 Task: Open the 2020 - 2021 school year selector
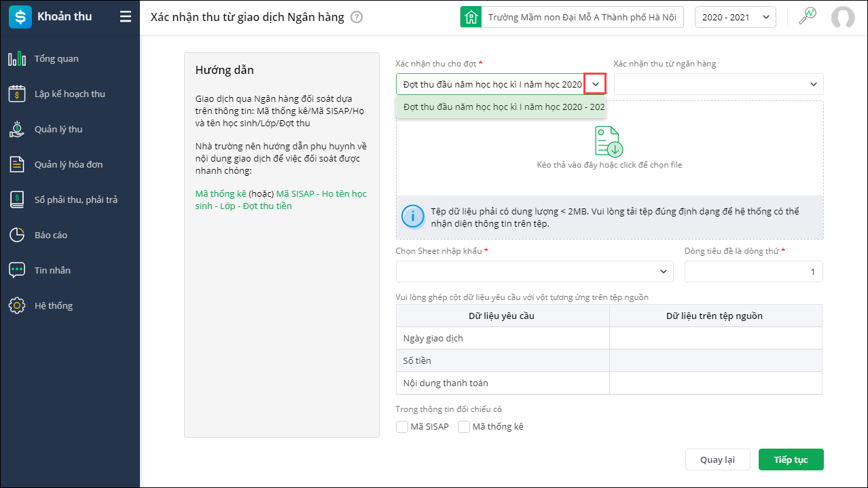[735, 17]
